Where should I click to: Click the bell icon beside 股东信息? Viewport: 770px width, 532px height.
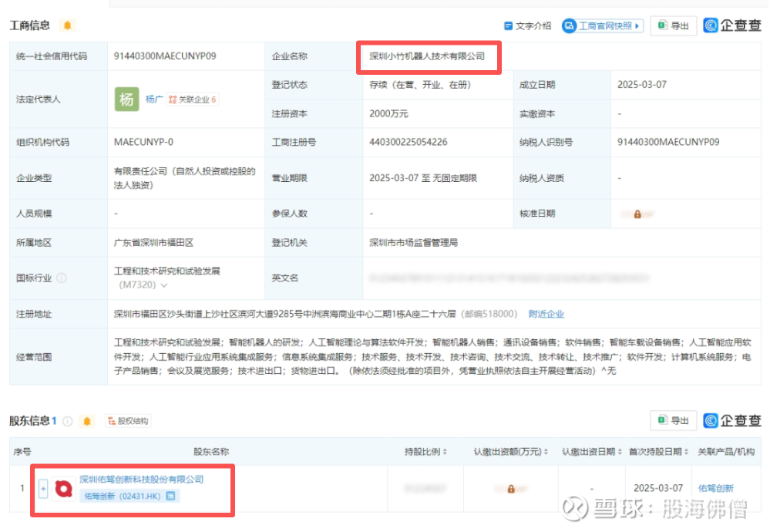click(x=87, y=421)
